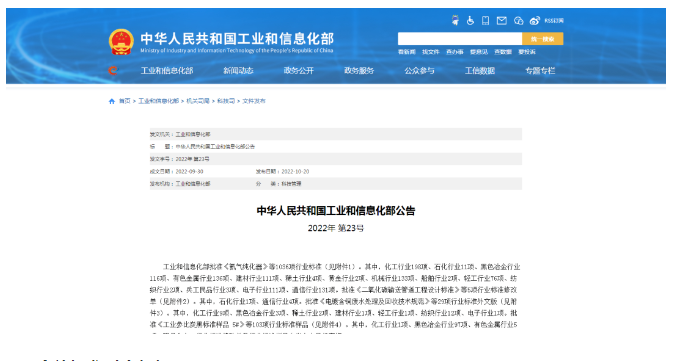Viewport: 677px width, 361px height.
Task: Click the subtitle 2022年 第23号 below the heading
Action: point(336,228)
